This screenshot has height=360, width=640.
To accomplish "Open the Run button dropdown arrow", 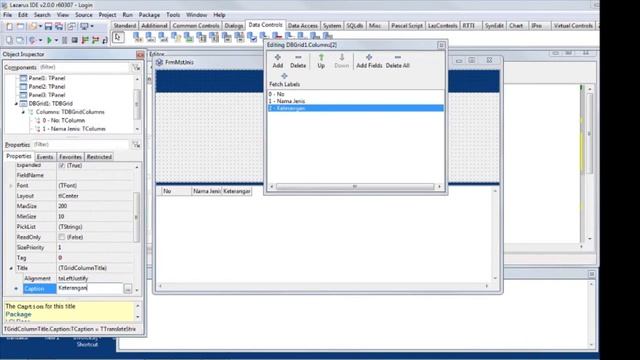I will click(56, 40).
